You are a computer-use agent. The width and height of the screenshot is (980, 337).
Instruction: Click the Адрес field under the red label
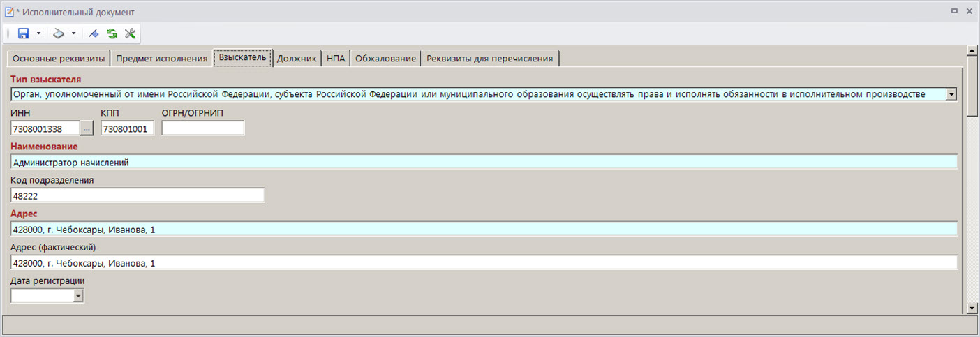484,230
